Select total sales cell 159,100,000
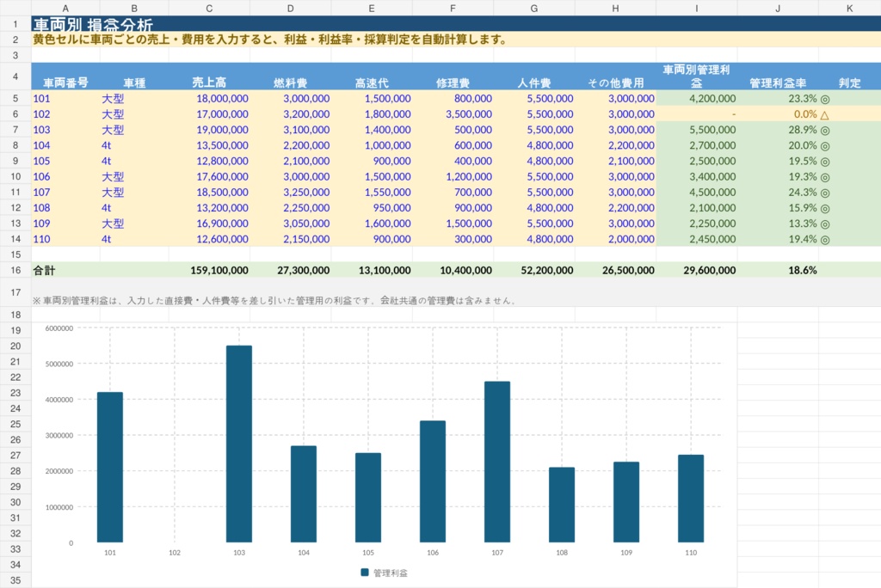This screenshot has height=588, width=881. pos(209,270)
